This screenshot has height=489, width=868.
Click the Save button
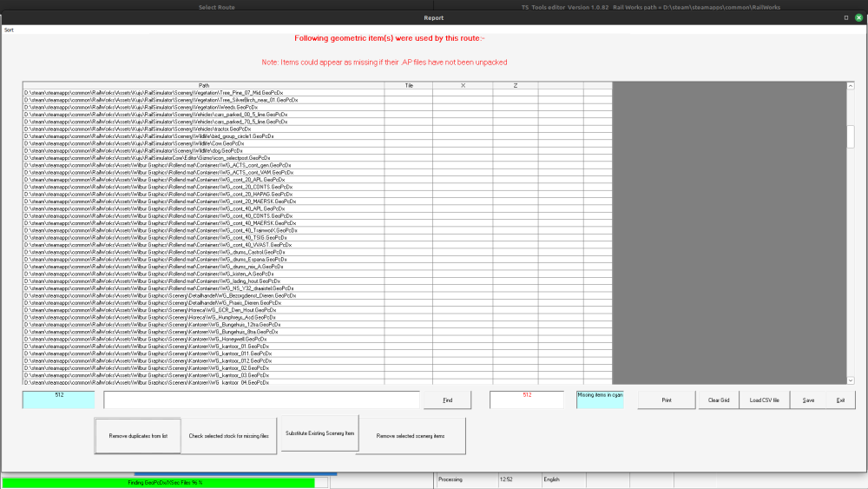pyautogui.click(x=808, y=400)
